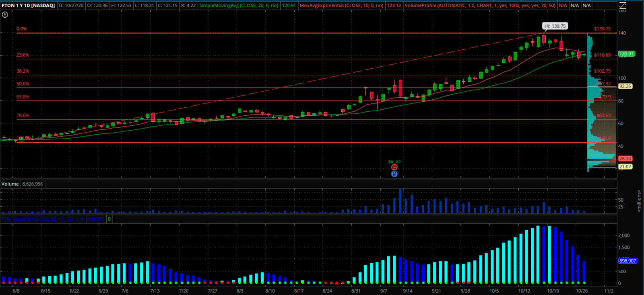Click the exclamation alert icon in chart corner
This screenshot has width=644, height=295.
pos(5,14)
